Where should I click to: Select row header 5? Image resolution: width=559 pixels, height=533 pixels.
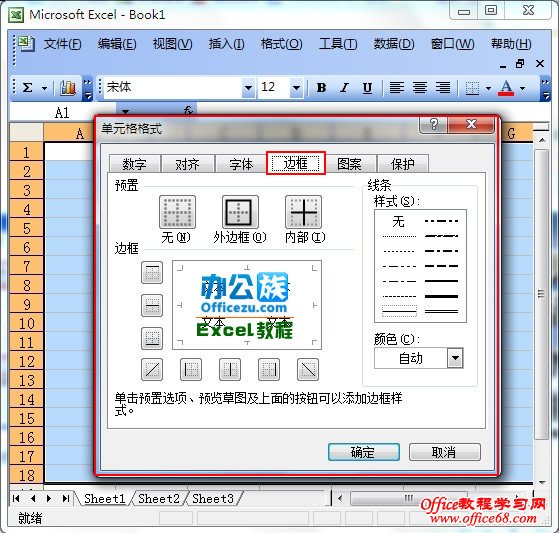tap(27, 228)
